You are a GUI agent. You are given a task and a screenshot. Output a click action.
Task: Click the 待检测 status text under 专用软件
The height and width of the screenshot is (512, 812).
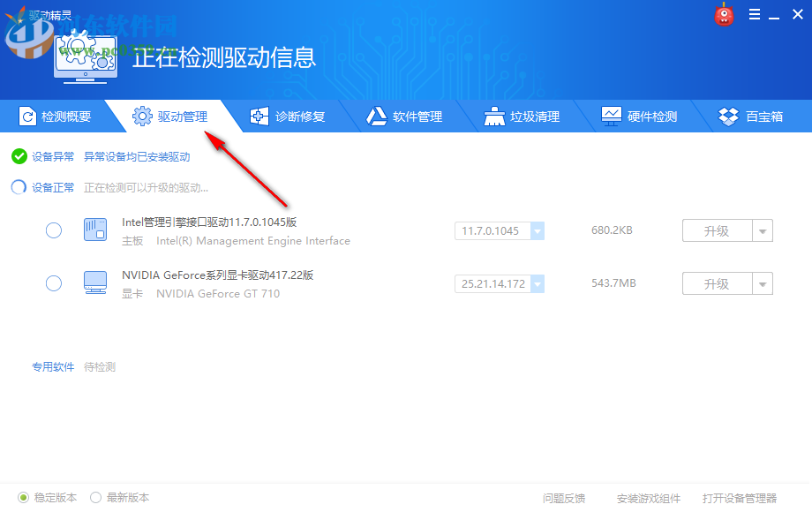(x=100, y=366)
